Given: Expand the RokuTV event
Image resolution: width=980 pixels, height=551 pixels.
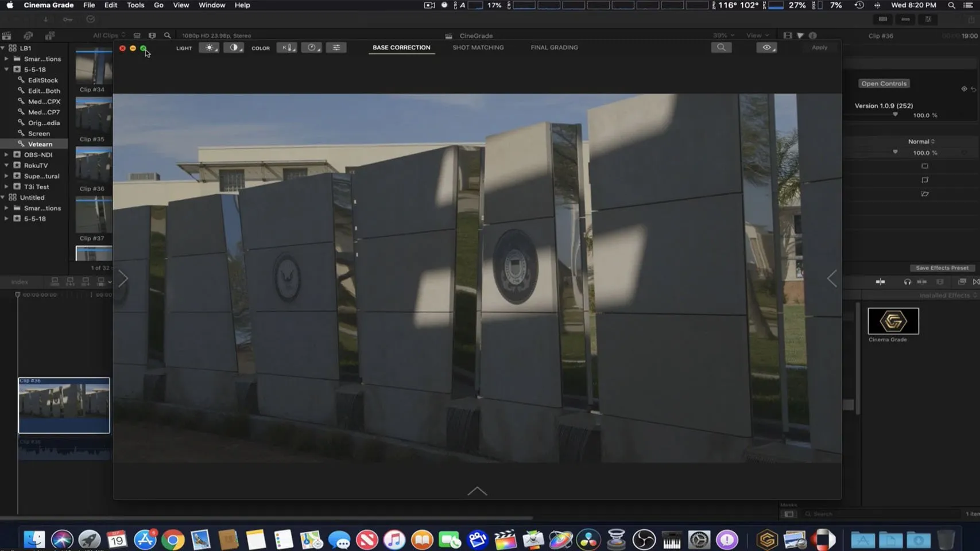Looking at the screenshot, I should coord(6,165).
